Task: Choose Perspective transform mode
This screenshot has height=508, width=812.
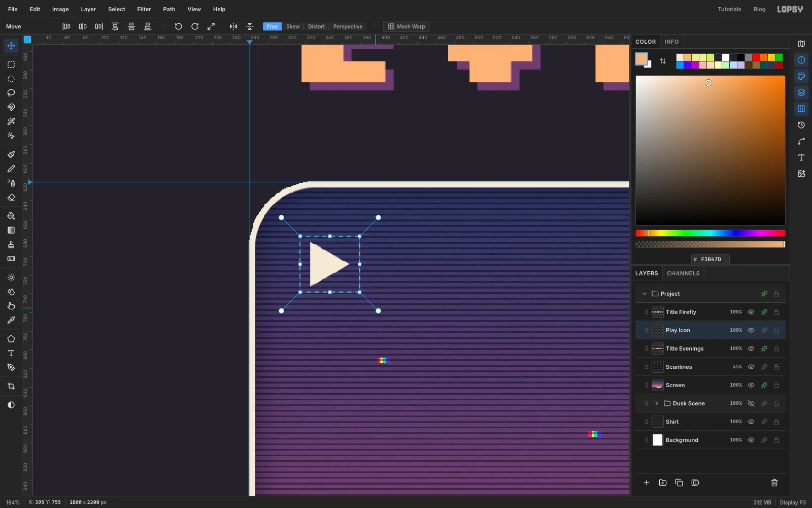Action: pos(348,26)
